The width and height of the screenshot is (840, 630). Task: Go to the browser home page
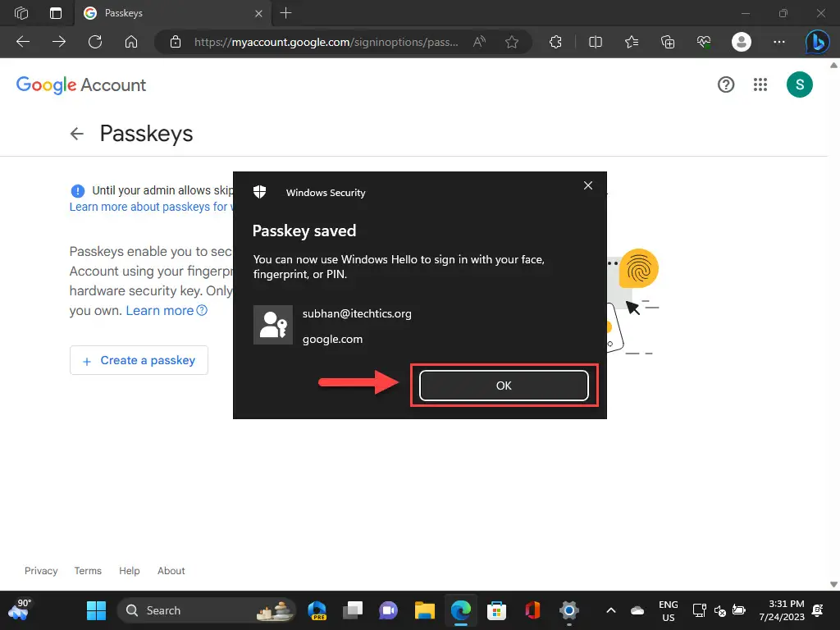point(130,42)
